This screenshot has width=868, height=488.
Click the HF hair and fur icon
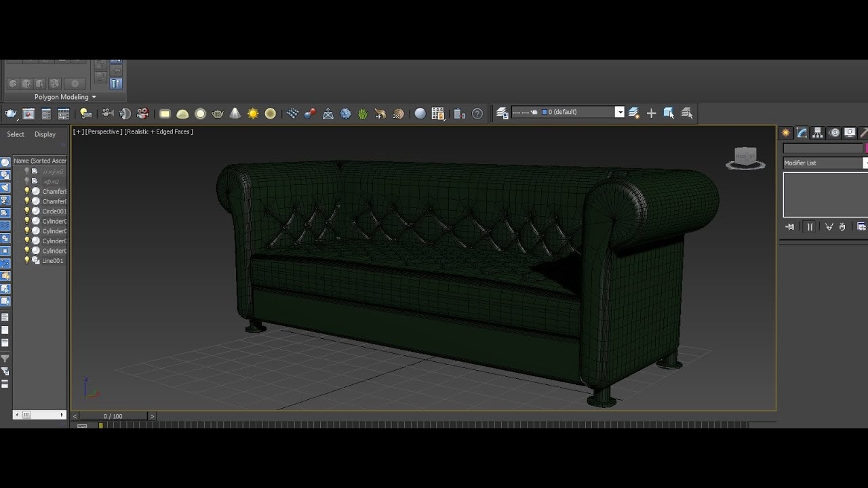[380, 114]
